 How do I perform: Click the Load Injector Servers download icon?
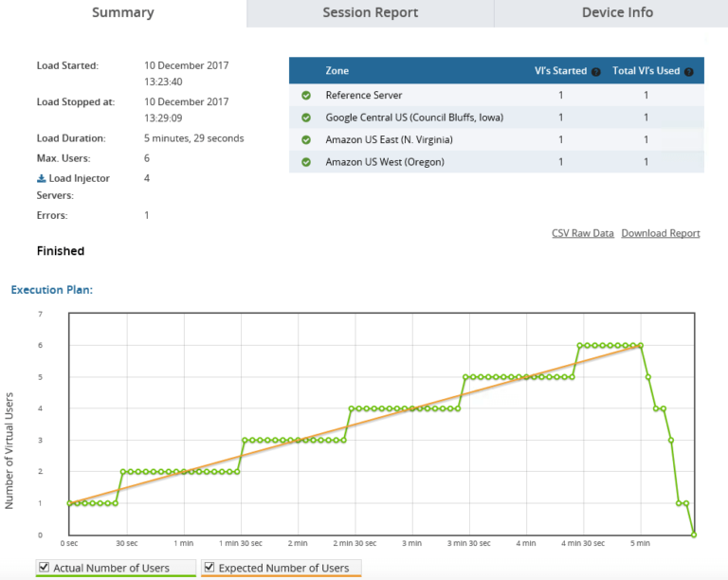pyautogui.click(x=42, y=178)
